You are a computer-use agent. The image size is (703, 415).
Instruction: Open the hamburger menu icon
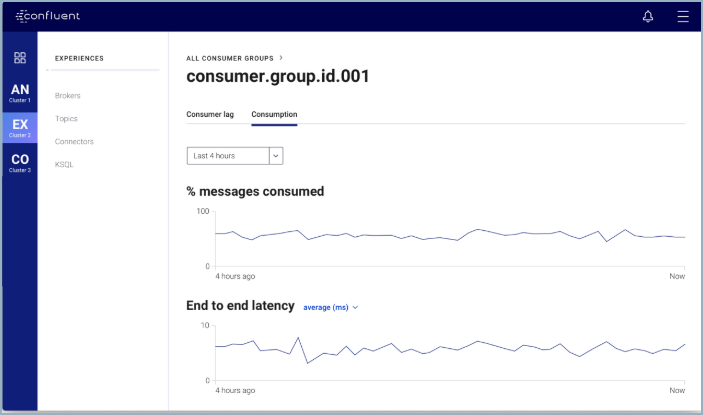683,17
